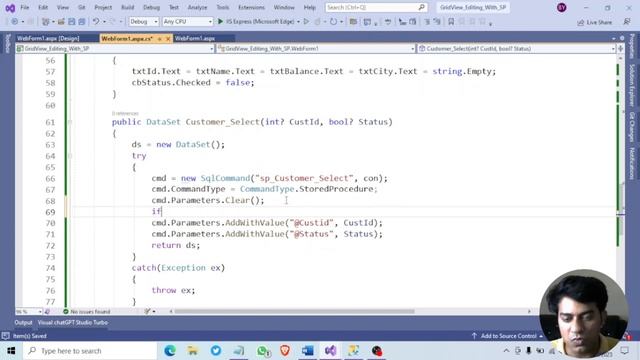The width and height of the screenshot is (640, 360).
Task: Open the Toolbox side panel
Action: [8, 43]
